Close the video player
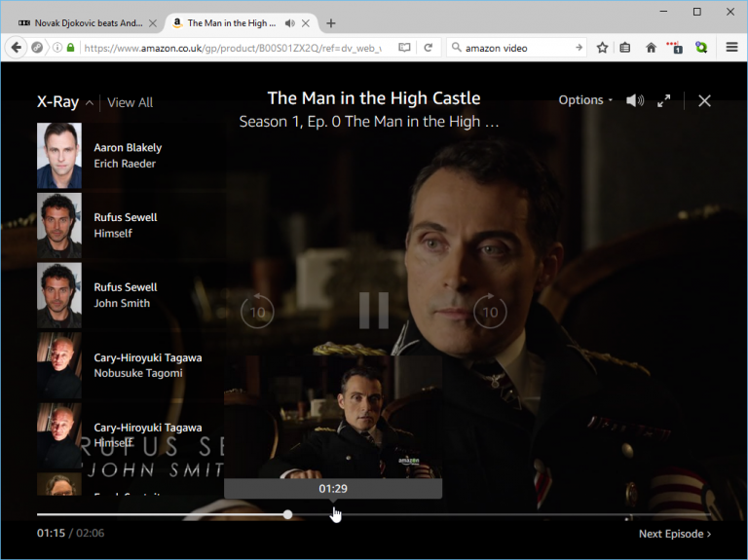 (704, 100)
